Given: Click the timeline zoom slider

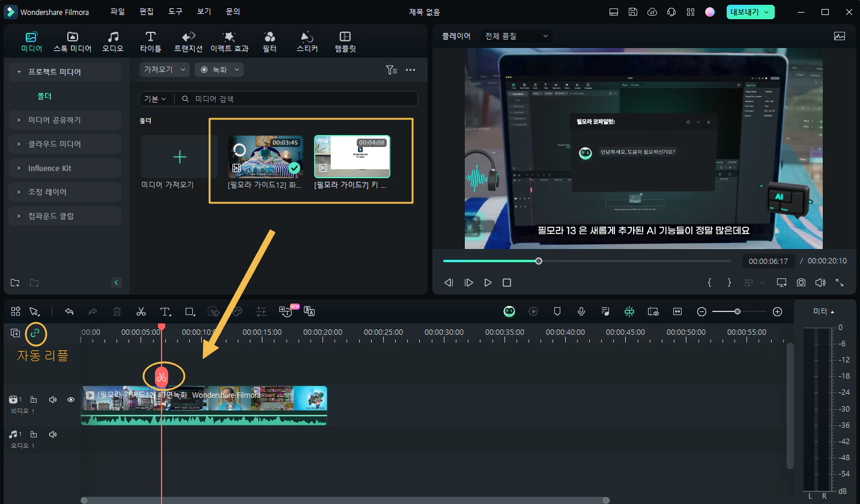Looking at the screenshot, I should tap(739, 311).
